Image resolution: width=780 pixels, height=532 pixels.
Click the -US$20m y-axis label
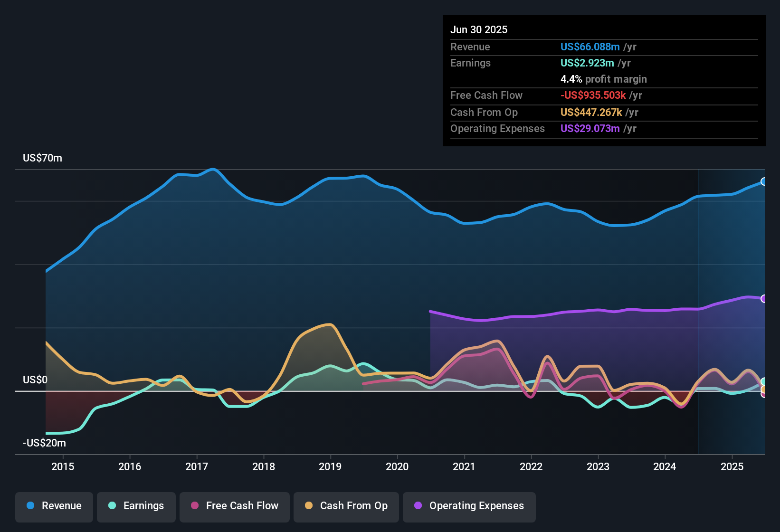44,443
